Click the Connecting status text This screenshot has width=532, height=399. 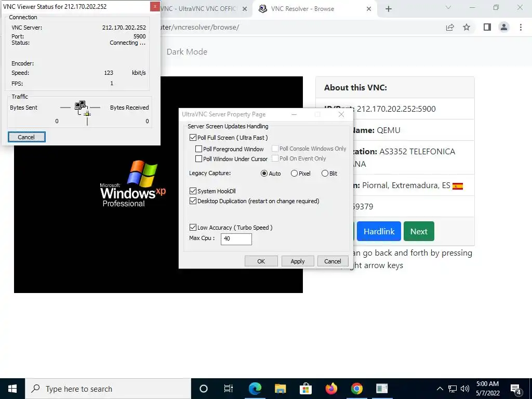click(x=128, y=43)
